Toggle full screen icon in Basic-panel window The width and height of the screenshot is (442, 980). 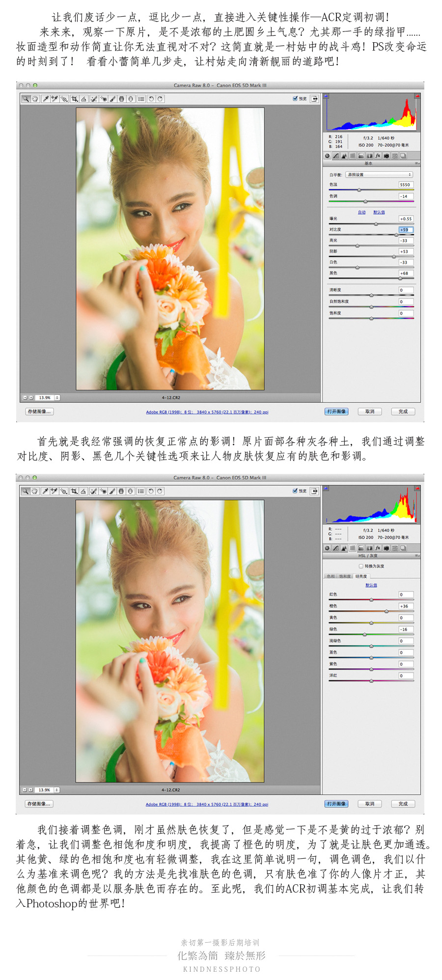[314, 99]
